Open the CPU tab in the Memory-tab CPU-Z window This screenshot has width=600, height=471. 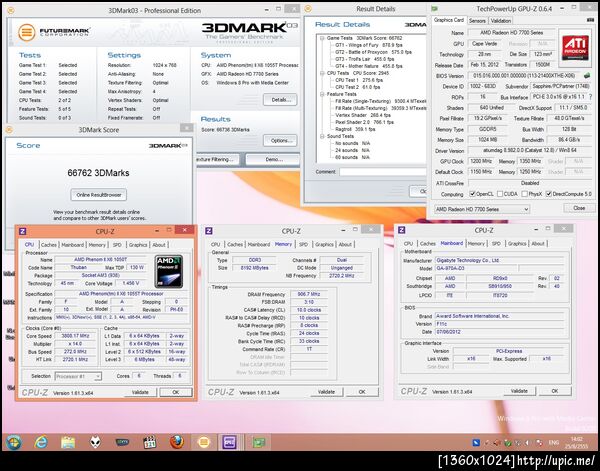click(x=215, y=244)
